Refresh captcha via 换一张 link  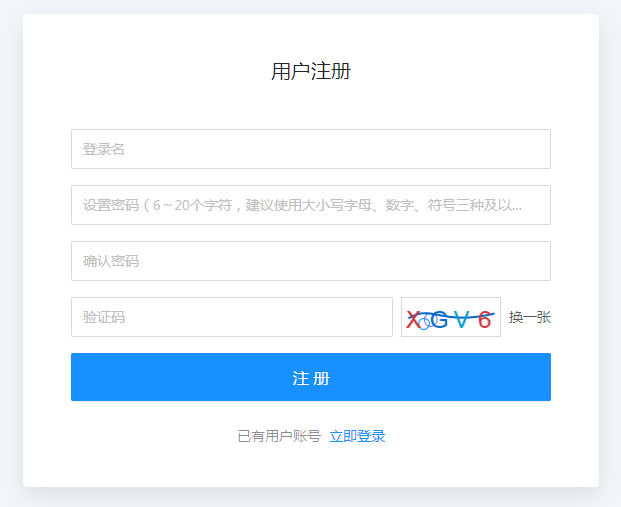529,317
